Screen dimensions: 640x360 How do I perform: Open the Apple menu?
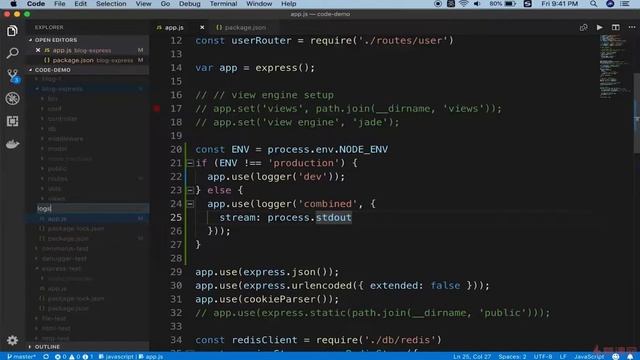pyautogui.click(x=13, y=4)
